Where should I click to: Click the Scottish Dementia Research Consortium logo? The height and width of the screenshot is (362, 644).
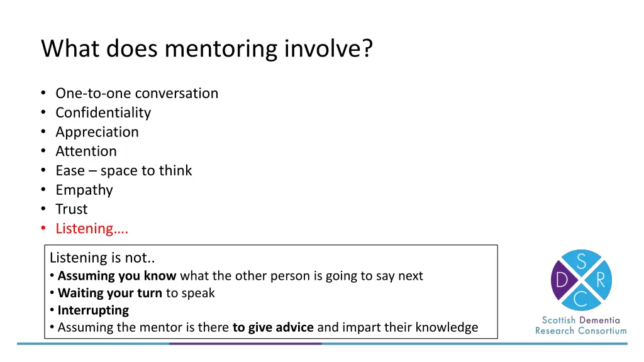581,280
